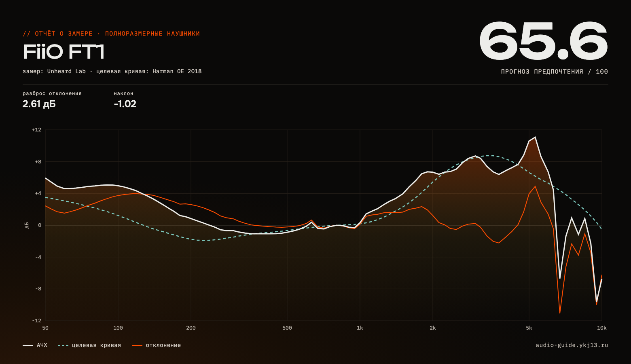Click the "ПРОГНОЗ ПРЕДПОЧТЕНИЯ / 100" caption
The height and width of the screenshot is (364, 631).
pos(554,72)
